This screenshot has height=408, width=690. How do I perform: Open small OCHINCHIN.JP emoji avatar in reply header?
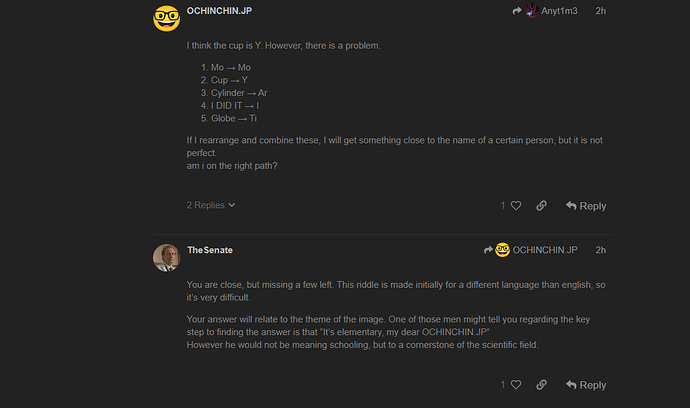click(502, 250)
